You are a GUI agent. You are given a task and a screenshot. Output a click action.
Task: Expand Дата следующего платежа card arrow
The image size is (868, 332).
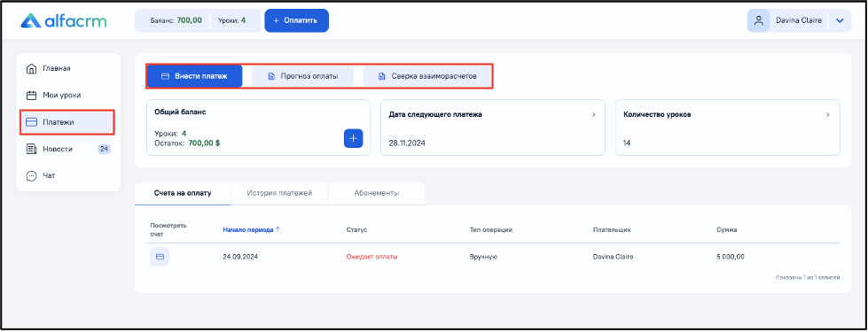[594, 115]
